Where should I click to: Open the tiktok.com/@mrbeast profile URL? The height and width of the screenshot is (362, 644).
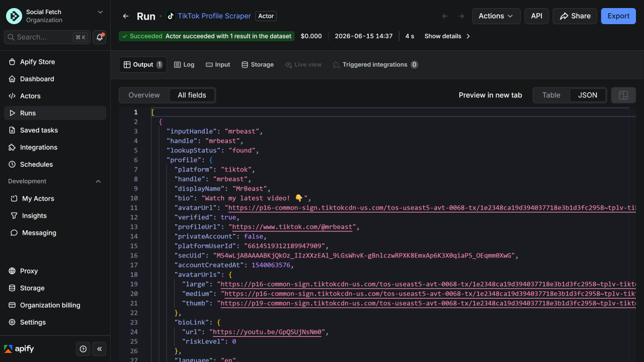[x=292, y=227]
